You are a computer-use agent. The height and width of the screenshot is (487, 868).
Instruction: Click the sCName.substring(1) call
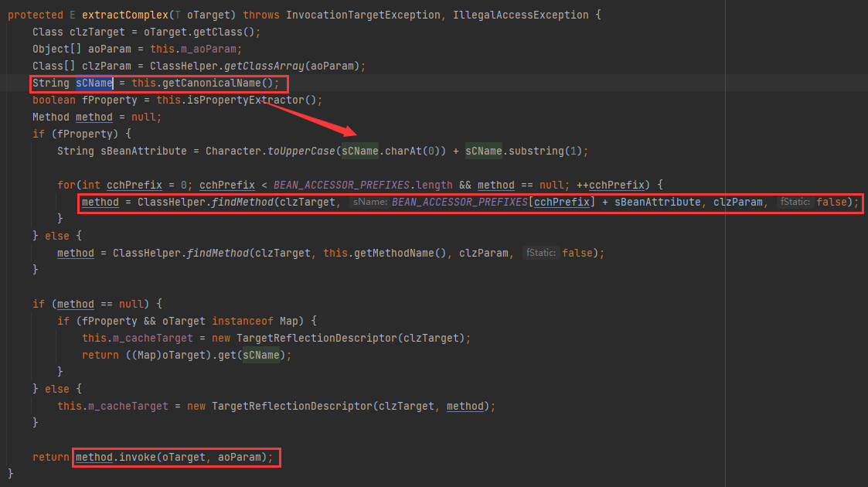click(x=523, y=151)
